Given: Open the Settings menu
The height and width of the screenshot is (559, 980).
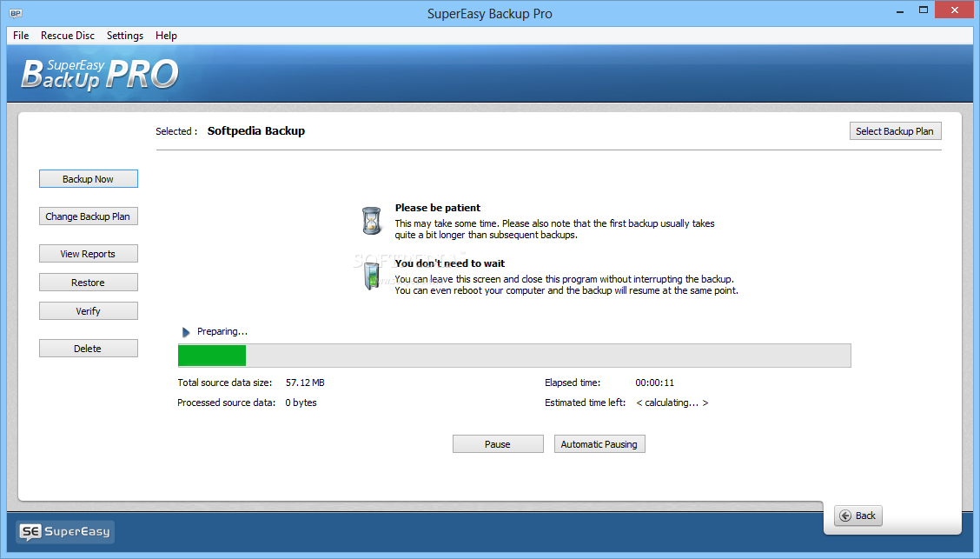Looking at the screenshot, I should [125, 36].
